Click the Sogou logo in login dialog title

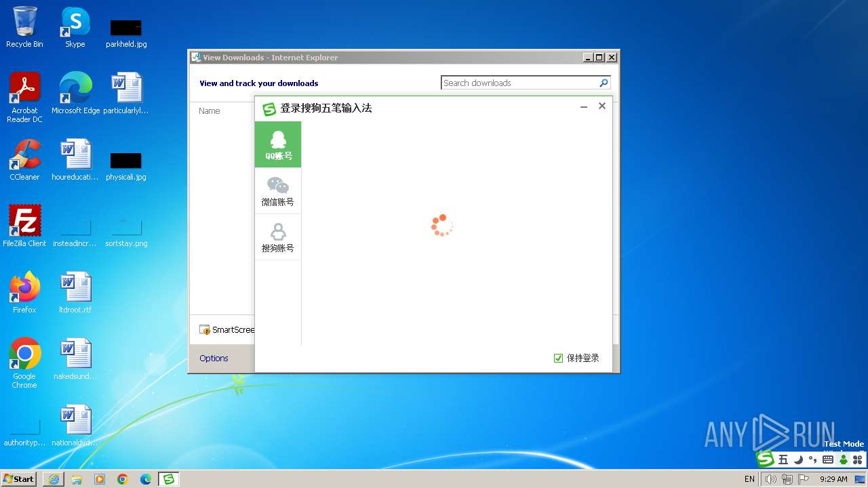tap(269, 108)
